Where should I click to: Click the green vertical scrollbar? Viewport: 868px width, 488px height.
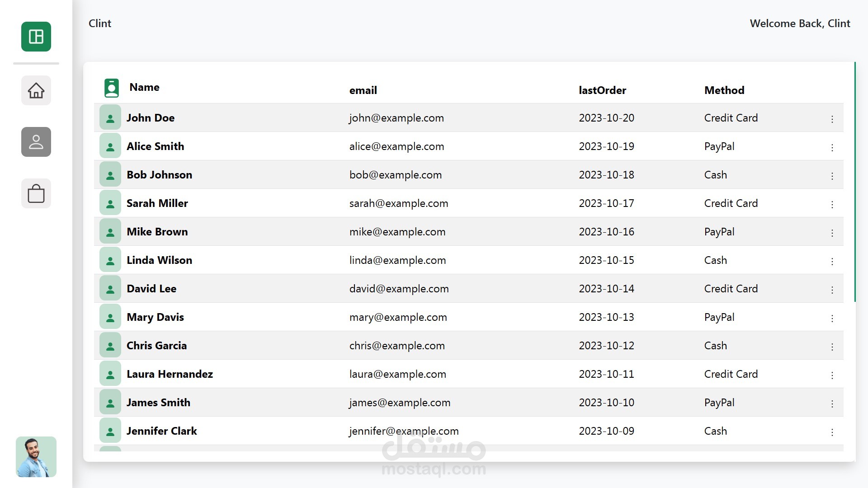tap(854, 181)
